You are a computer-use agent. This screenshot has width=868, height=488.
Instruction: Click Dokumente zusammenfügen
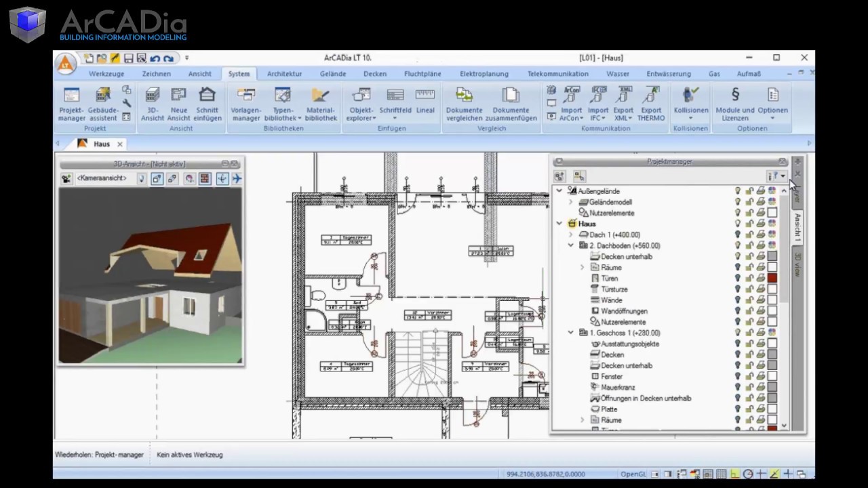coord(511,103)
